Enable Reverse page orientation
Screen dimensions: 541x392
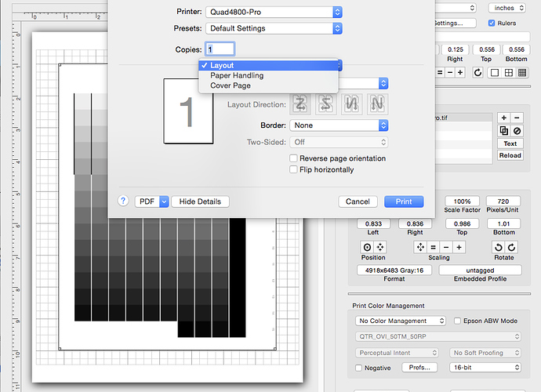(293, 158)
